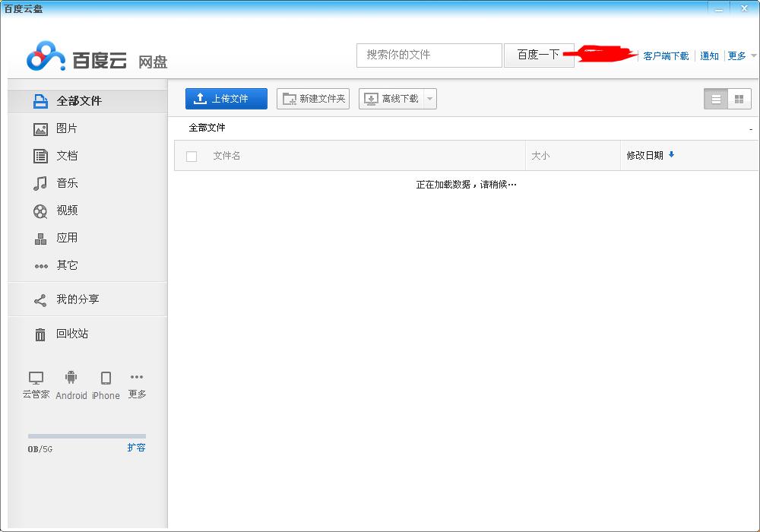Click the 上传文件 upload button
Image resolution: width=760 pixels, height=532 pixels.
tap(226, 99)
